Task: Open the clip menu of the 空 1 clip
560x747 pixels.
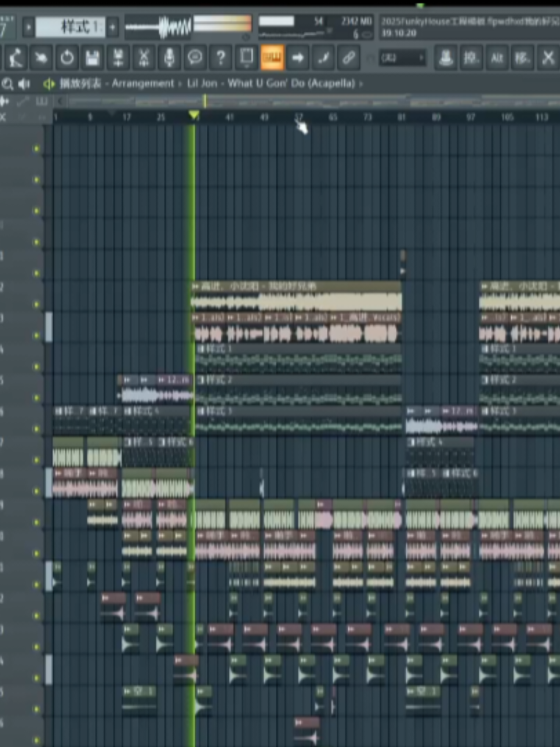Action: 128,691
